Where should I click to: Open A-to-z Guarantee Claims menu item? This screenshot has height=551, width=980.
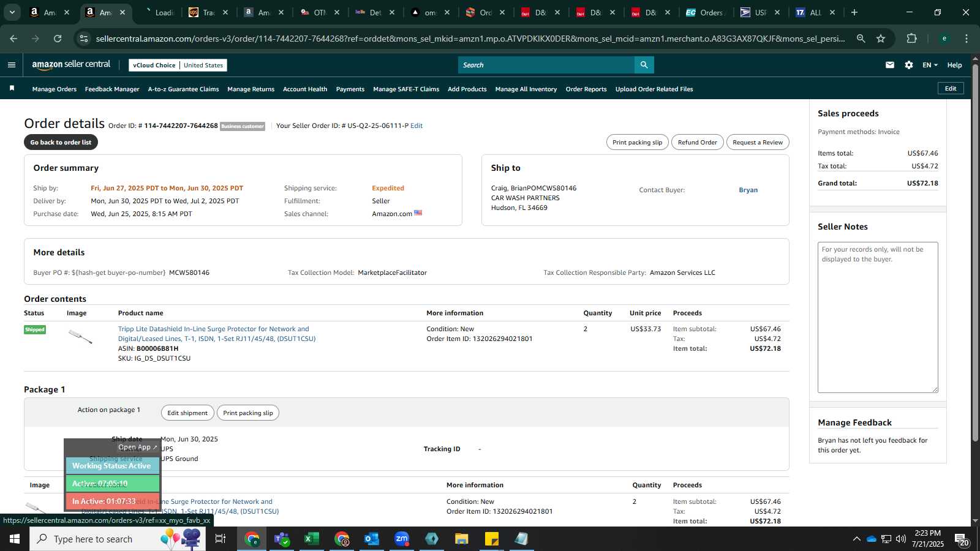(x=183, y=89)
